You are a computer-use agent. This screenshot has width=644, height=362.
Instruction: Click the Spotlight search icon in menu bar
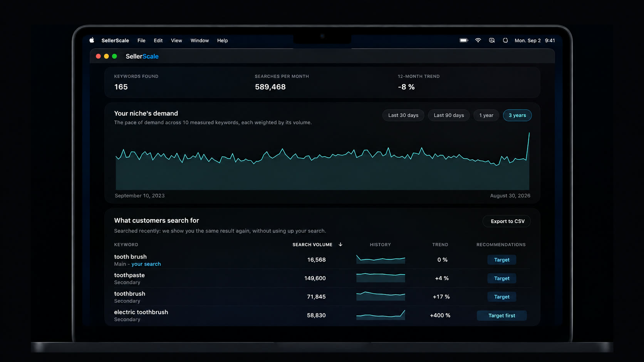pyautogui.click(x=492, y=40)
